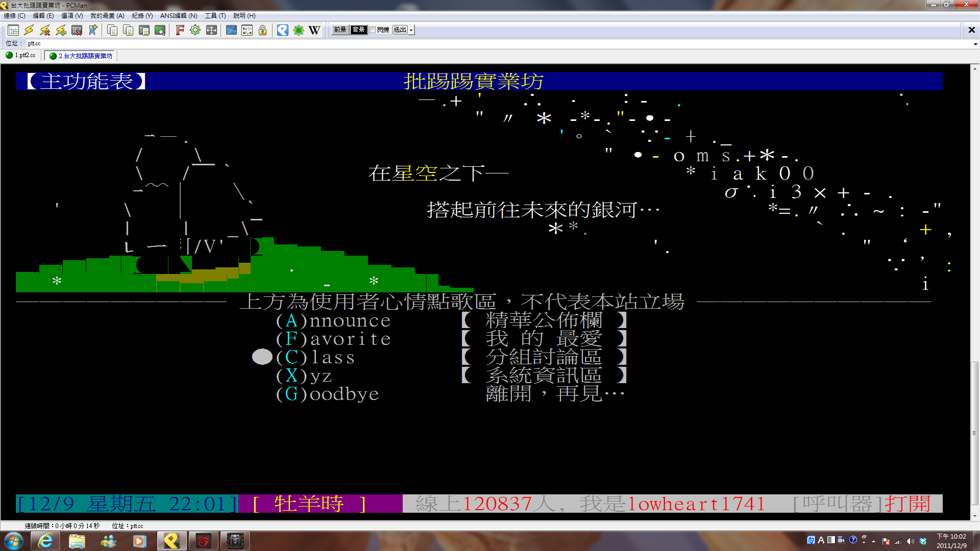
Task: Expand the 送出 dropdown arrow
Action: 411,30
